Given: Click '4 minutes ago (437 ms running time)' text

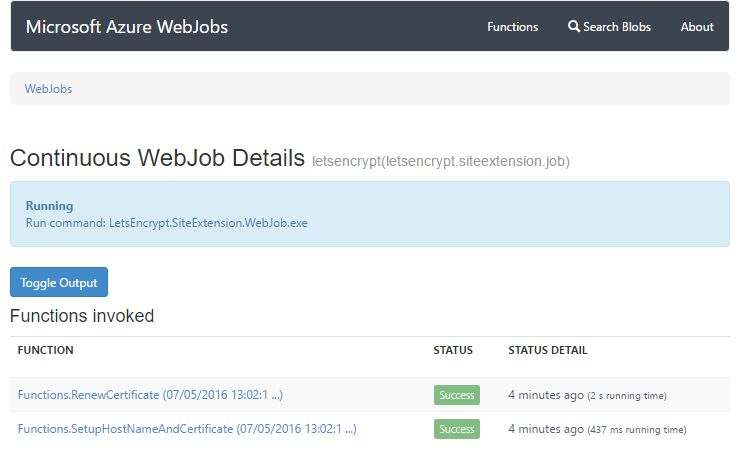Looking at the screenshot, I should coord(597,429).
